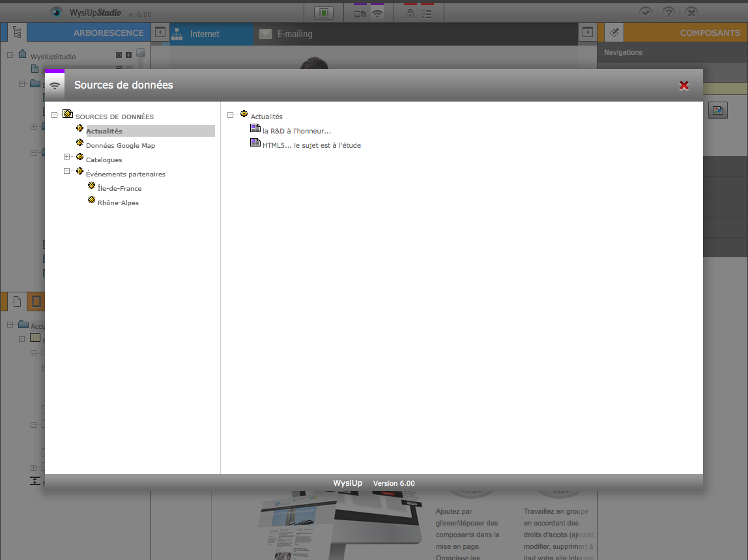
Task: Collapse the top folder node in lower-left panel
Action: coord(10,325)
